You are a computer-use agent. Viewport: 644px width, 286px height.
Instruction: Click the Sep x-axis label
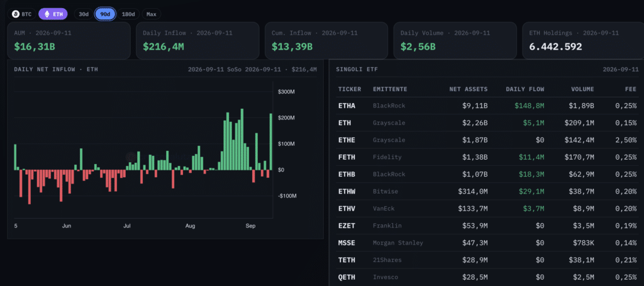pos(250,226)
